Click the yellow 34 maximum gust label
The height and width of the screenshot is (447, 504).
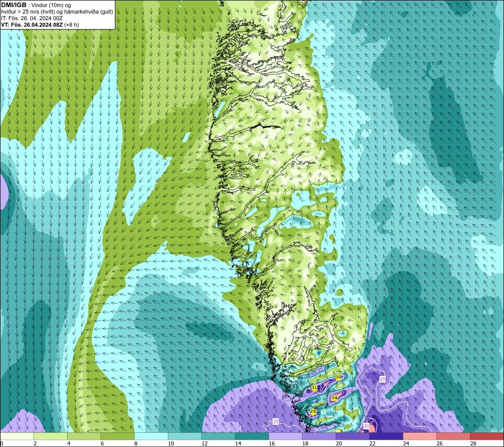[x=335, y=398]
